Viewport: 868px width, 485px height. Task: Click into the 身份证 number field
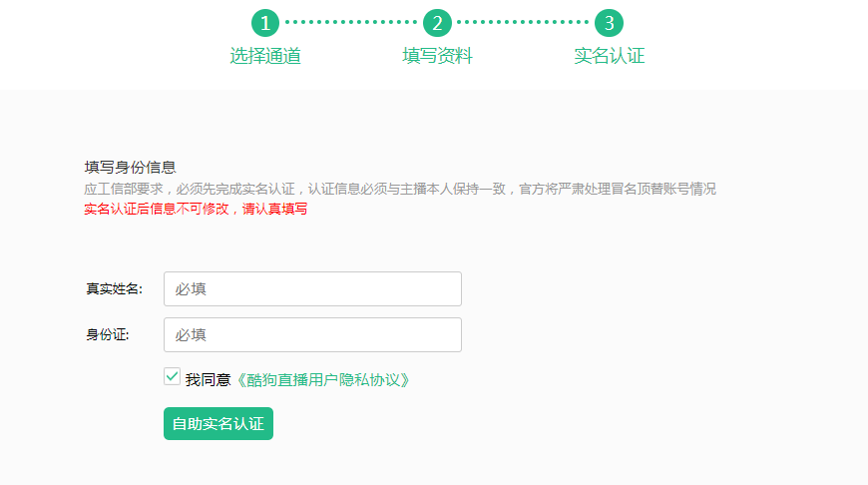click(312, 335)
